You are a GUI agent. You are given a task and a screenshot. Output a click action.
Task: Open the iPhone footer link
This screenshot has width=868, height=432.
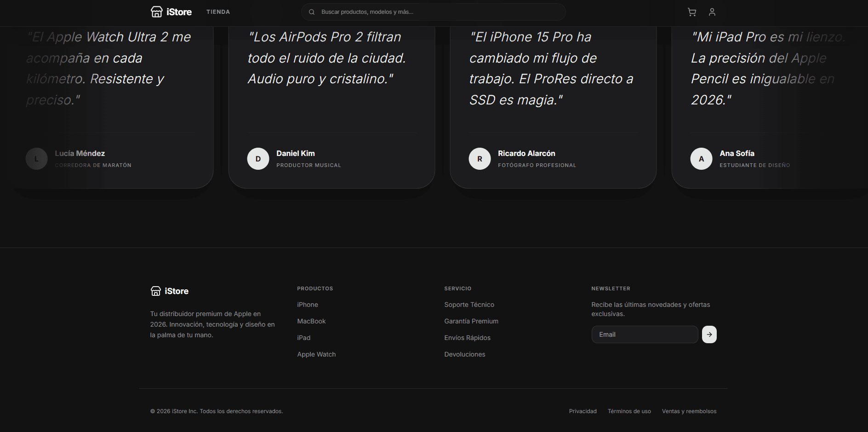[308, 305]
